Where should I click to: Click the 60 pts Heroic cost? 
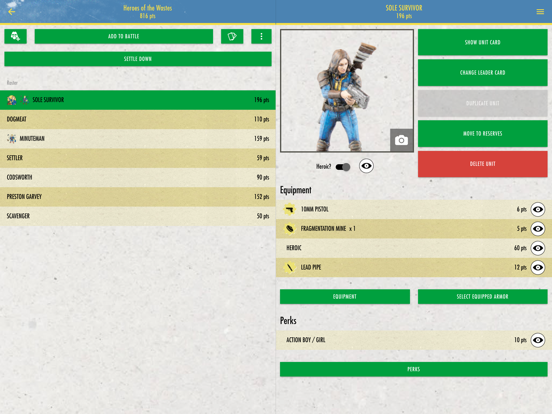tap(520, 248)
